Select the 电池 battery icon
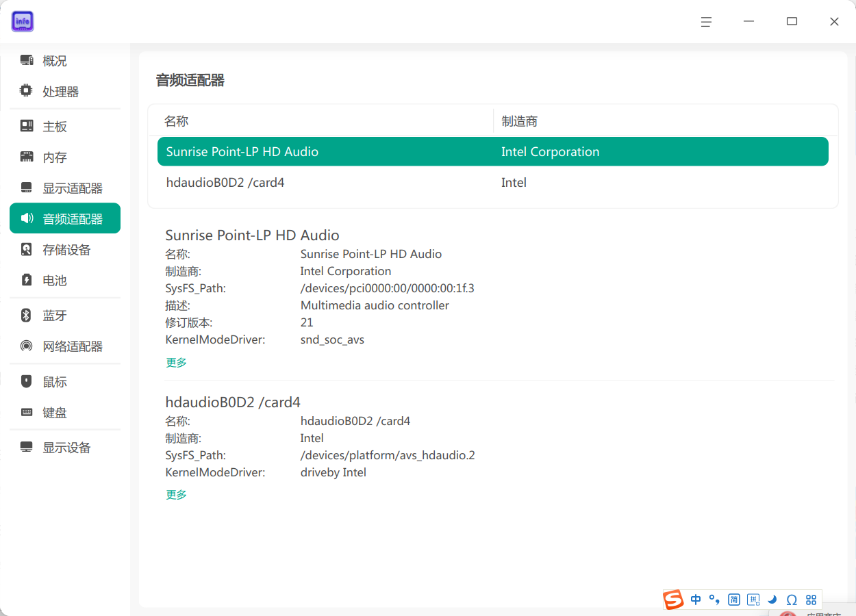 [27, 281]
